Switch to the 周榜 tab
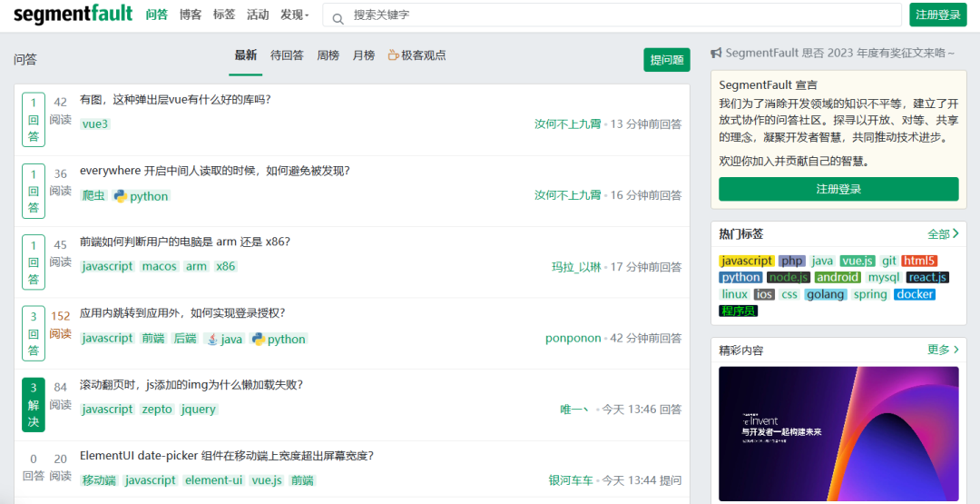This screenshot has height=504, width=980. pos(328,55)
